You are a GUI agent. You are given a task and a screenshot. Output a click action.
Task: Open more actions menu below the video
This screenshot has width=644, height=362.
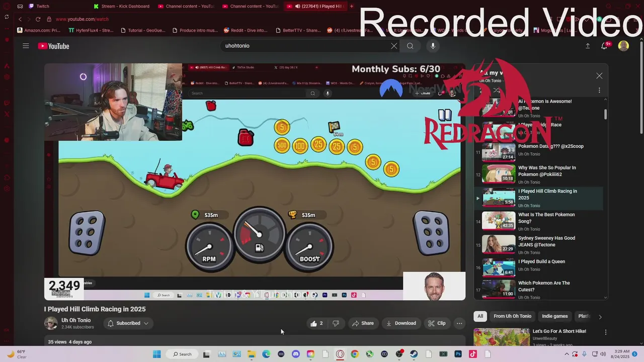(459, 323)
